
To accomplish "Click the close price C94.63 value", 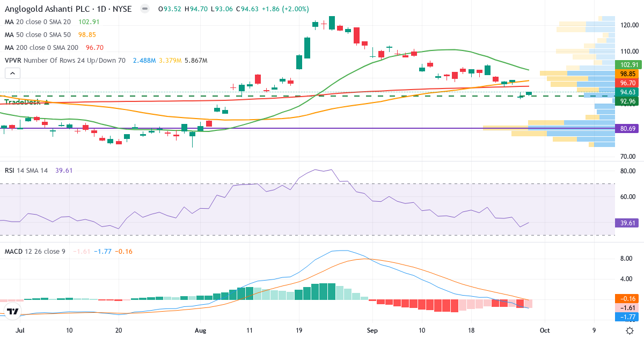I will [x=246, y=9].
